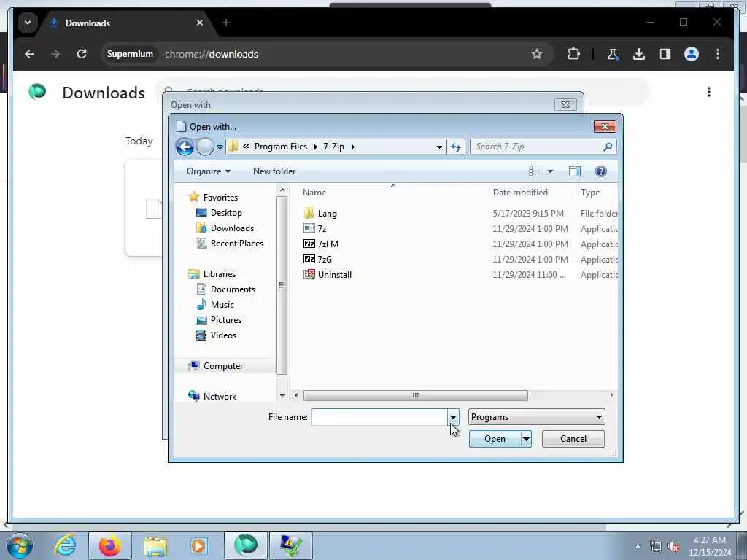Select the 7zFM application

tap(328, 244)
